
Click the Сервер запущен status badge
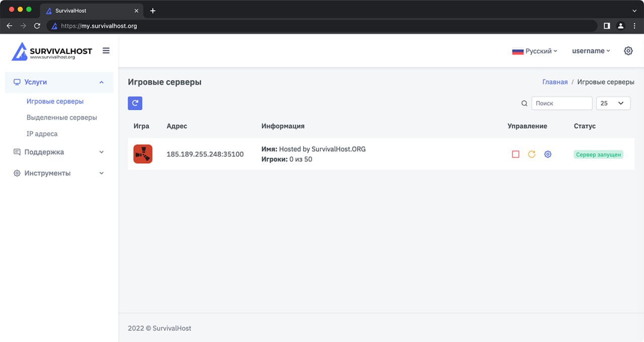599,155
